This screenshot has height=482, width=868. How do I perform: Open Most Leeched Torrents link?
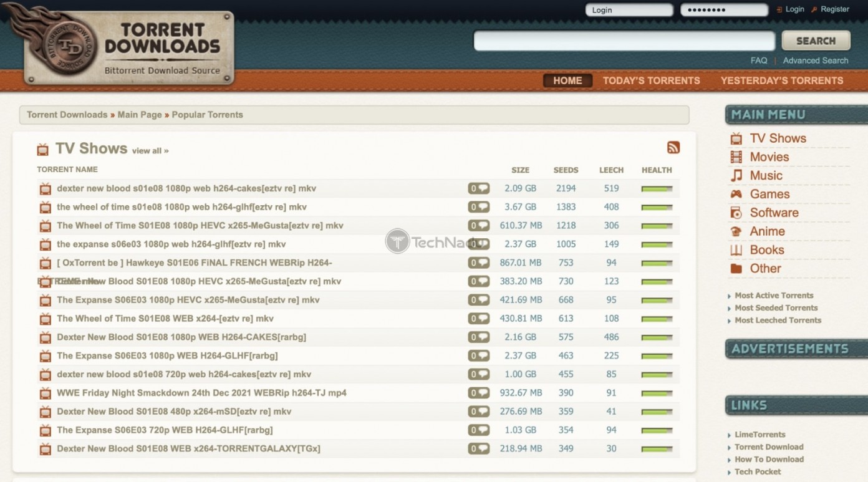coord(778,321)
